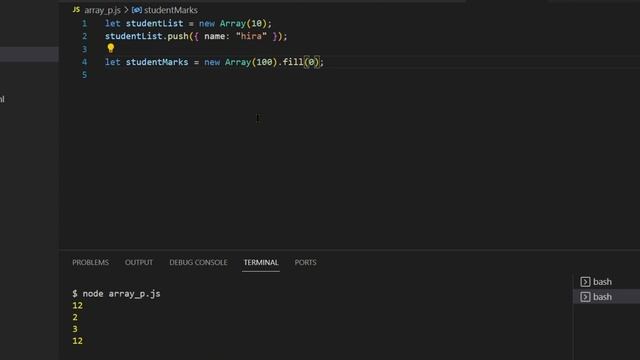640x360 pixels.
Task: Select the TERMINAL tab
Action: tap(261, 262)
